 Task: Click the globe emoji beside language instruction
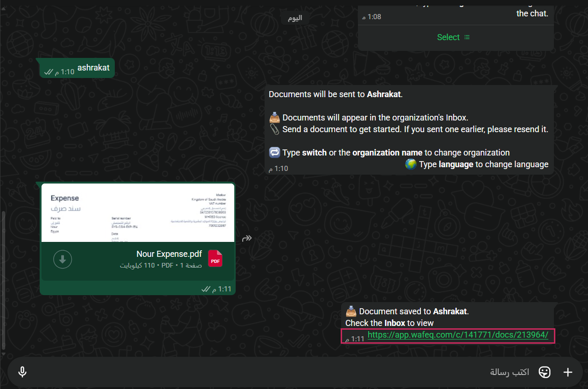point(411,164)
